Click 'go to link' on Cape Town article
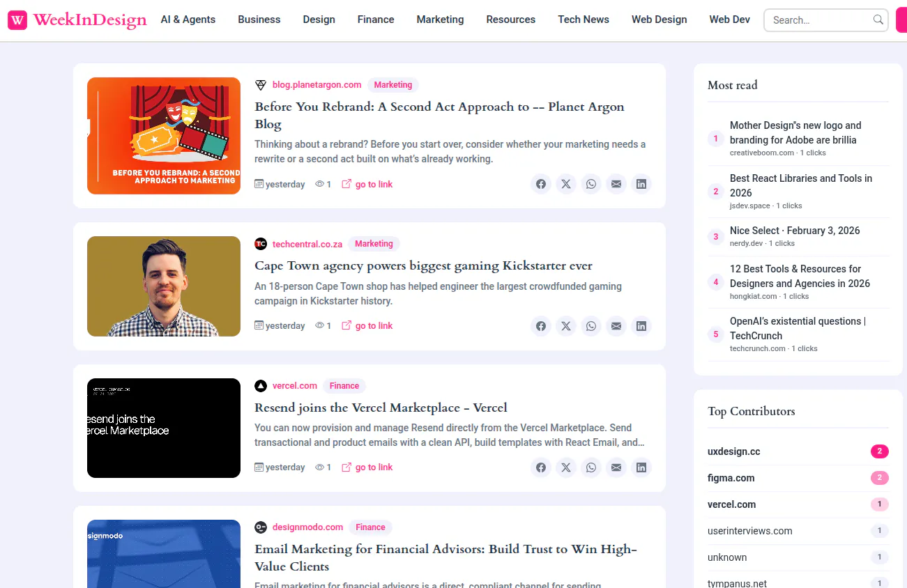The image size is (907, 588). point(374,326)
